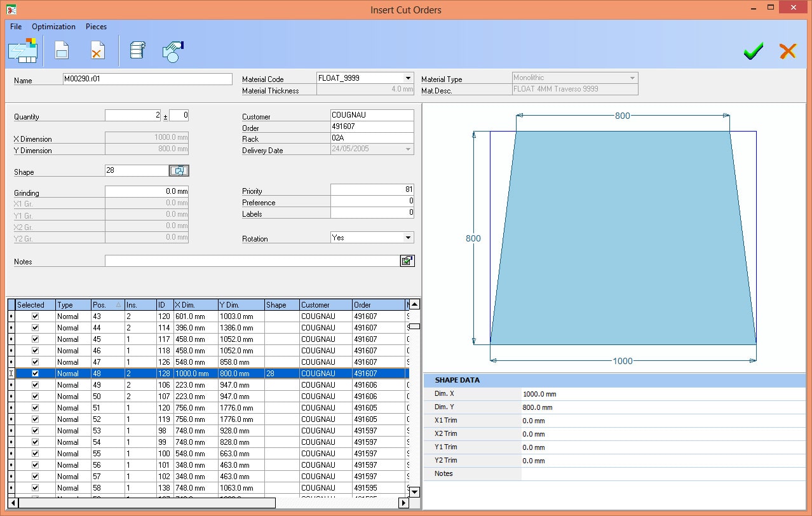
Task: Sort table by X Dim. column header
Action: pyautogui.click(x=194, y=305)
